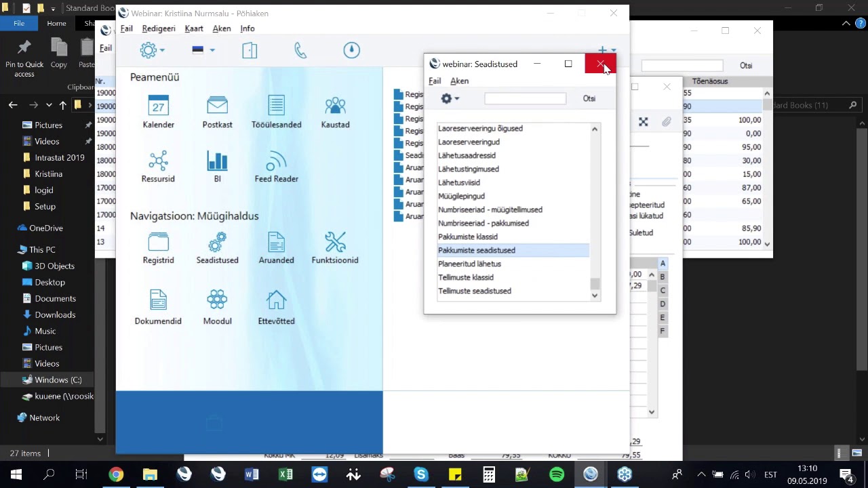Viewport: 868px width, 488px height.
Task: Go up one folder level in File Explorer
Action: (x=62, y=105)
